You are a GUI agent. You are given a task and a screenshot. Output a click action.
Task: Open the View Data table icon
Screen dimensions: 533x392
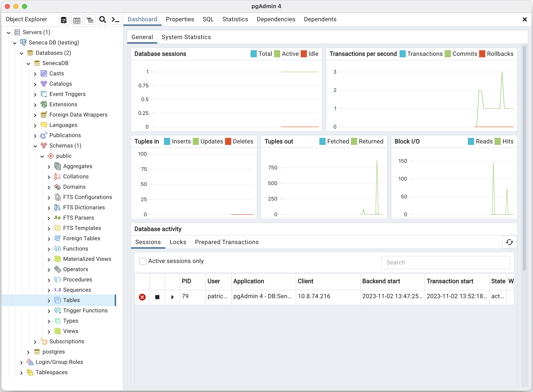point(77,20)
